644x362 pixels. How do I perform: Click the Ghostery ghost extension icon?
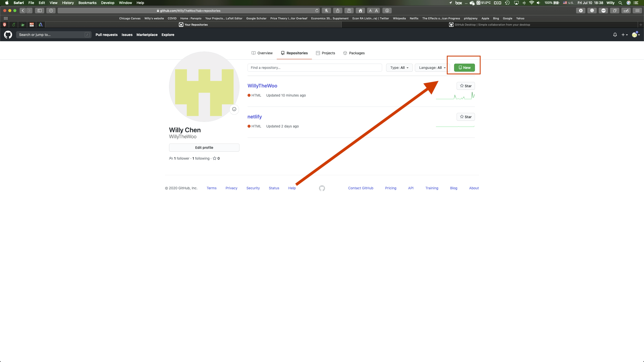[x=349, y=11]
